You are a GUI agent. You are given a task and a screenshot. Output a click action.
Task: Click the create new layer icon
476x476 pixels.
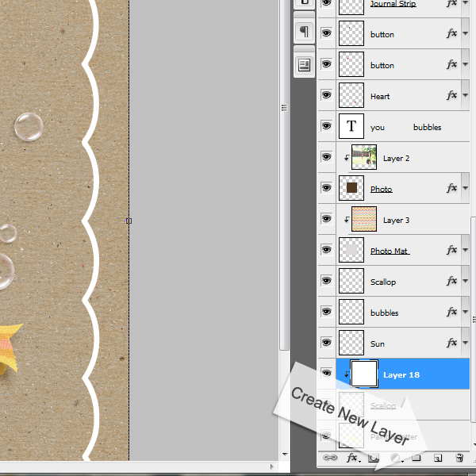pos(438,458)
